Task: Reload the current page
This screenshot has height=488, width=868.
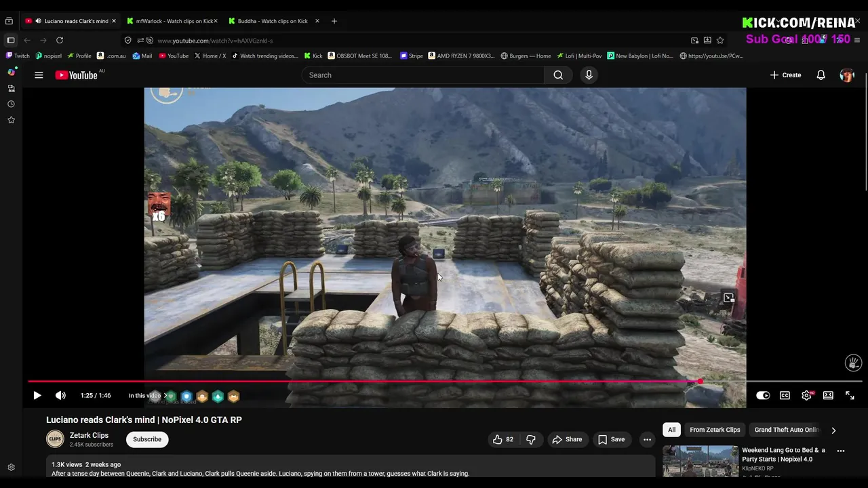Action: tap(60, 41)
